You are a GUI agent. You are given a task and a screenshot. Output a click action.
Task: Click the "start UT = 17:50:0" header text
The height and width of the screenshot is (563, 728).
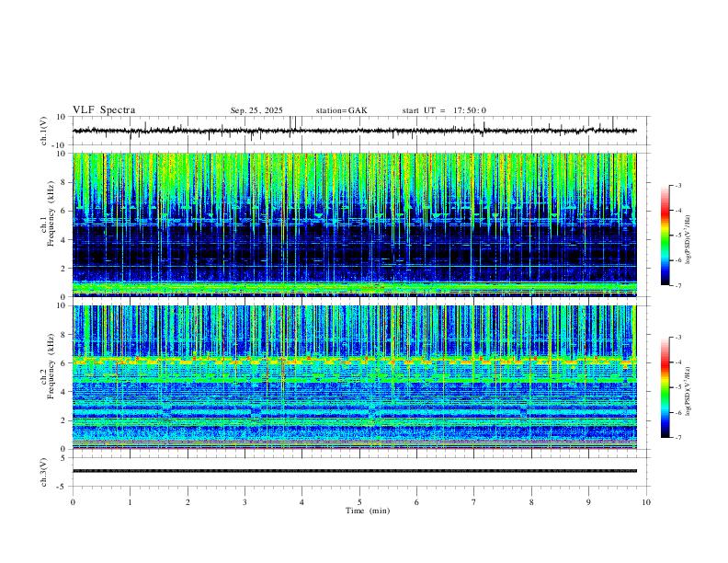[444, 110]
